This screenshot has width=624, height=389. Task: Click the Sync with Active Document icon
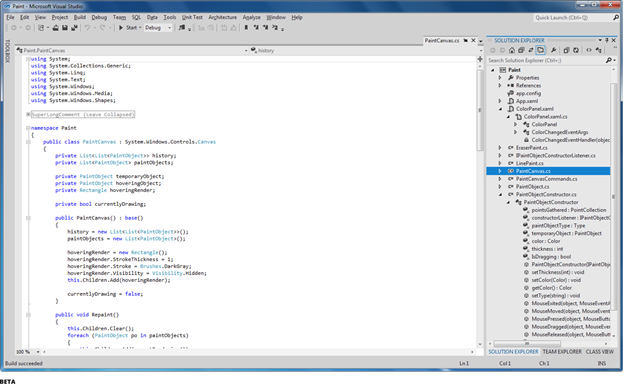click(x=530, y=50)
